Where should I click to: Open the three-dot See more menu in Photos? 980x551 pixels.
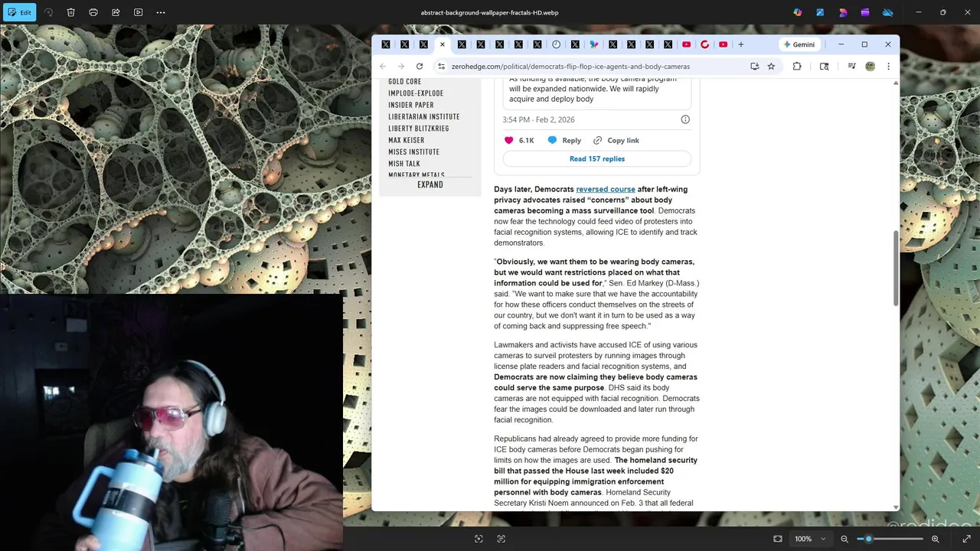coord(161,12)
